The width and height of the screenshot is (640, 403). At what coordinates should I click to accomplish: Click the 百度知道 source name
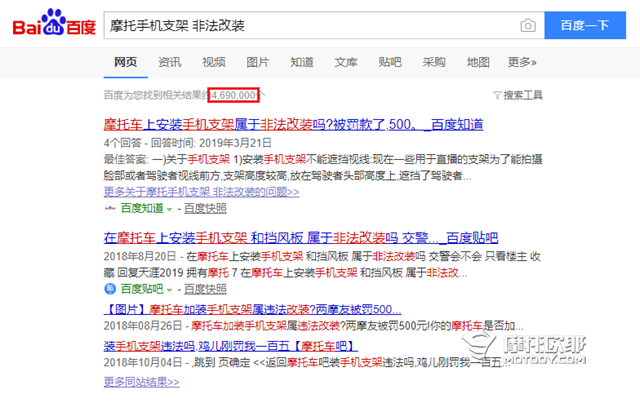(142, 209)
